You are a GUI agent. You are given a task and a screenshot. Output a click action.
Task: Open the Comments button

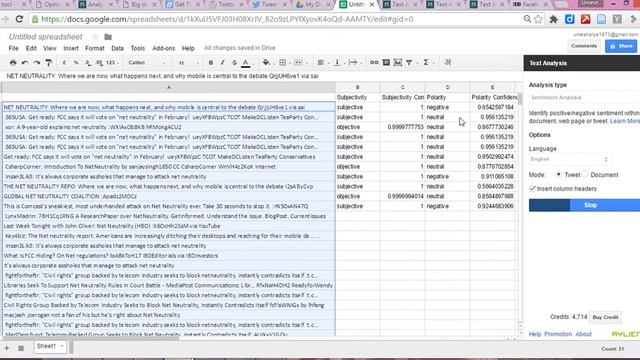tap(584, 46)
